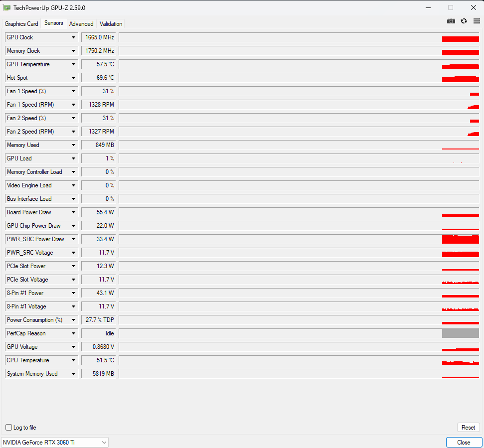
Task: Open Video Engine Load dropdown
Action: click(x=73, y=185)
